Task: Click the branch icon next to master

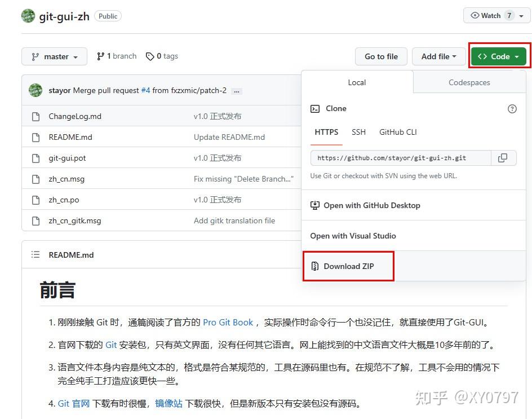Action: click(x=101, y=56)
